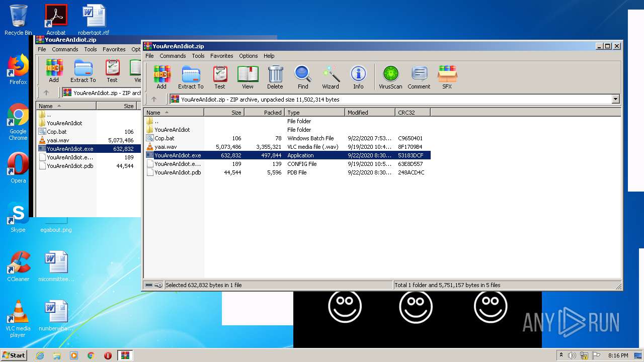Viewport: 644px width, 362px height.
Task: Click Extract To in the background WinRAR window
Action: coord(83,71)
